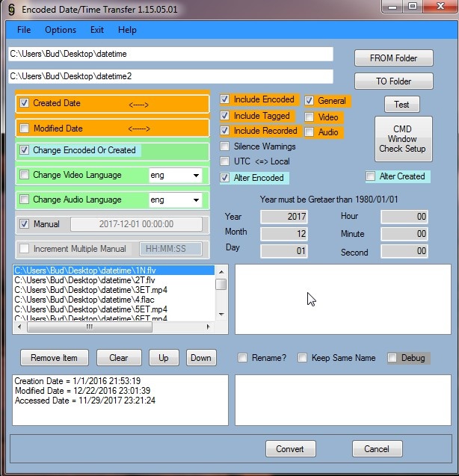Click the horizontal scrollbar thumb
459x476 pixels.
click(89, 327)
